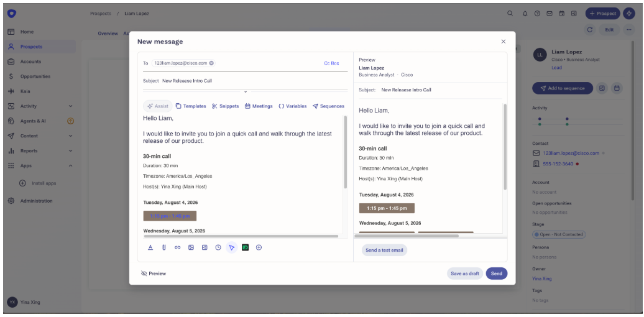Click the circled plus icon in editor toolbar
Image resolution: width=644 pixels, height=317 pixels.
pyautogui.click(x=259, y=247)
